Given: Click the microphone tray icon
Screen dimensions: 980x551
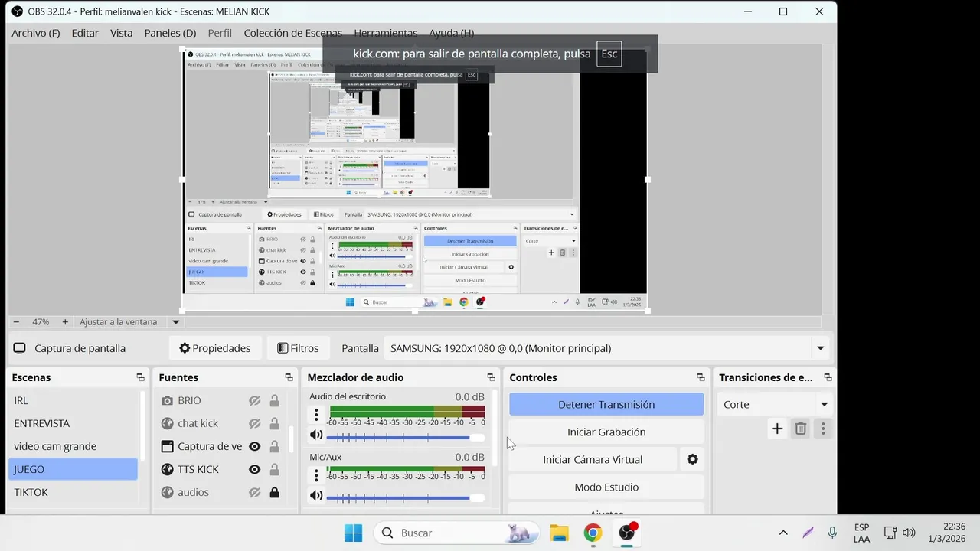Looking at the screenshot, I should [x=832, y=533].
